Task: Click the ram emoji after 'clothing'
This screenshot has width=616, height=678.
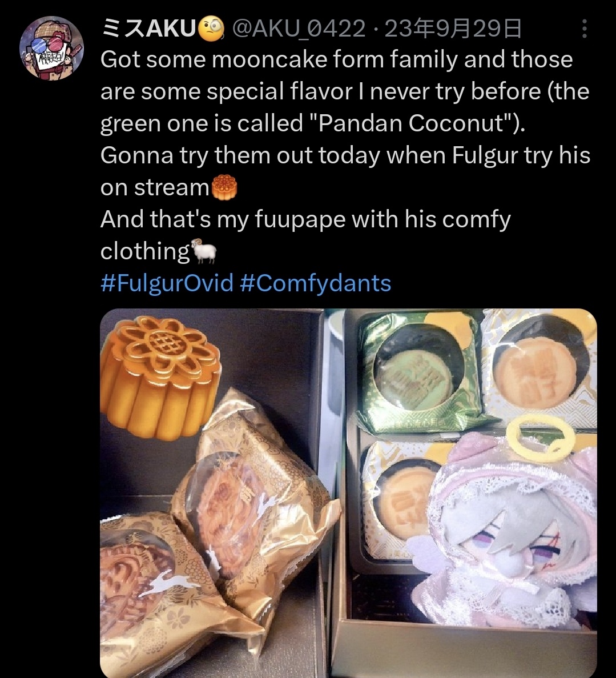Action: pos(204,251)
